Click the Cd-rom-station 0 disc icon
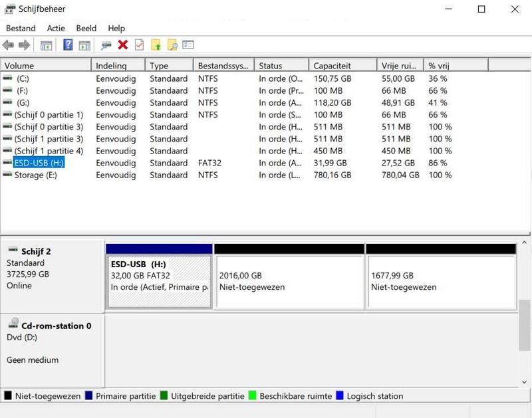This screenshot has height=418, width=532. pyautogui.click(x=13, y=323)
